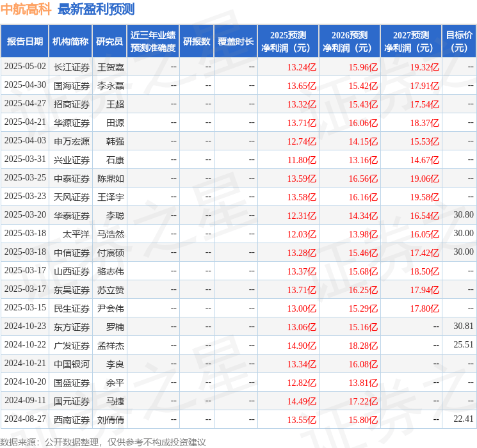Select the 目标价 column header
The width and height of the screenshot is (477, 448).
(x=459, y=42)
